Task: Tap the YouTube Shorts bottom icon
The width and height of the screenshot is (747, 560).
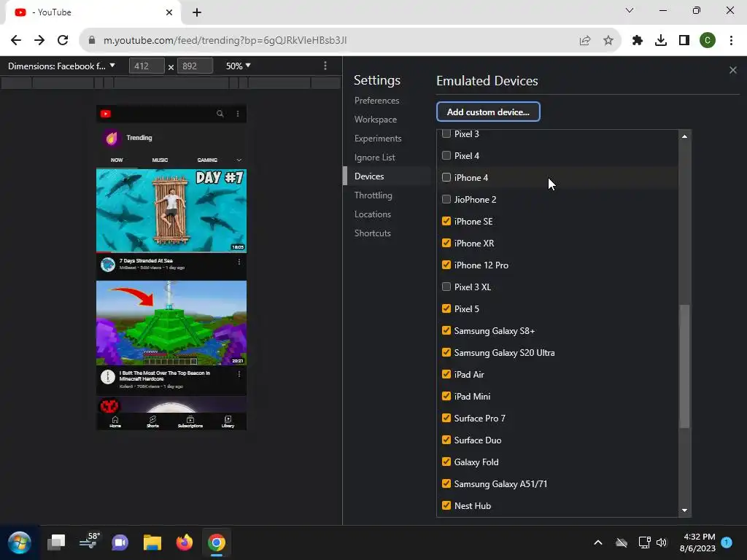Action: (x=152, y=421)
